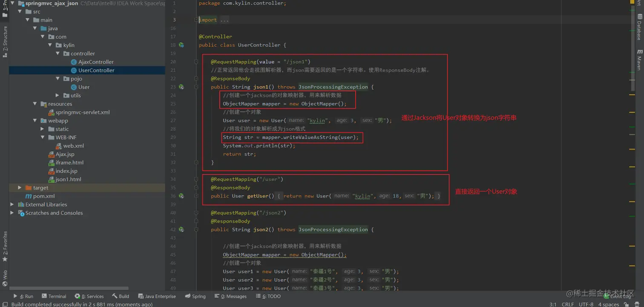This screenshot has width=644, height=307.
Task: Collapse the controller package
Action: (58, 54)
